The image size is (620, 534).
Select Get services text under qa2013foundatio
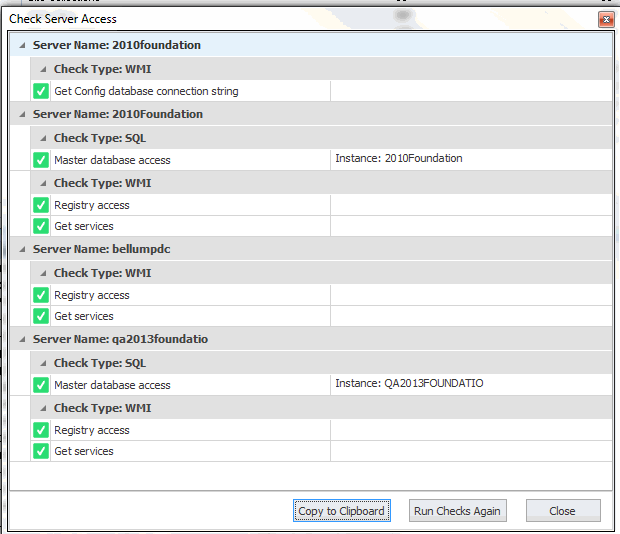(84, 451)
